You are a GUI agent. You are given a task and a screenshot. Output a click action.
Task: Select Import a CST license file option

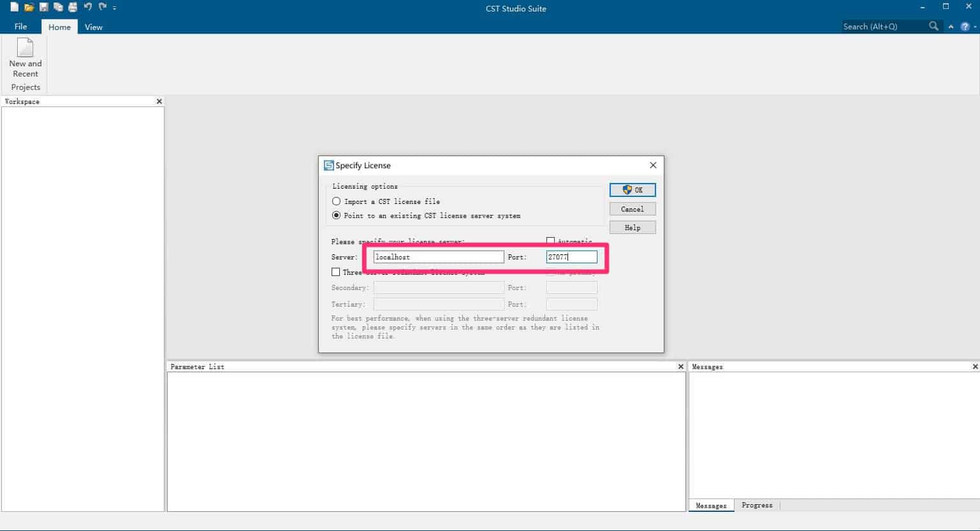337,201
